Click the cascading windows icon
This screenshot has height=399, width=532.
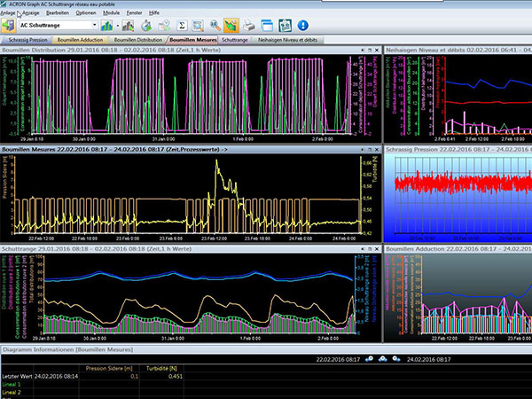(x=267, y=26)
